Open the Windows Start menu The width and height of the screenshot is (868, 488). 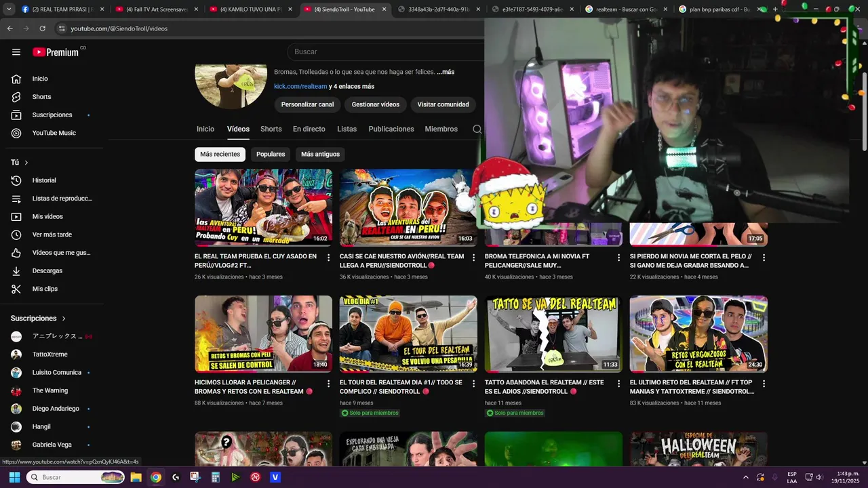click(x=14, y=477)
